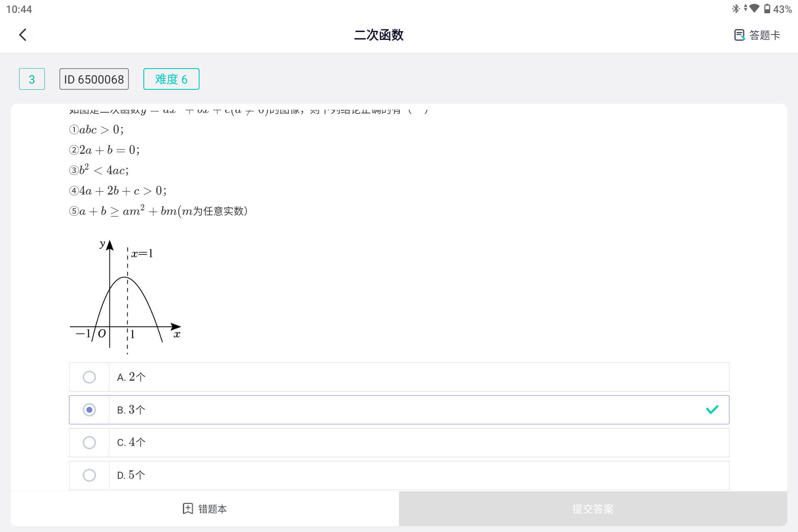Tap the green checkmark on option B
The height and width of the screenshot is (532, 798).
(712, 410)
